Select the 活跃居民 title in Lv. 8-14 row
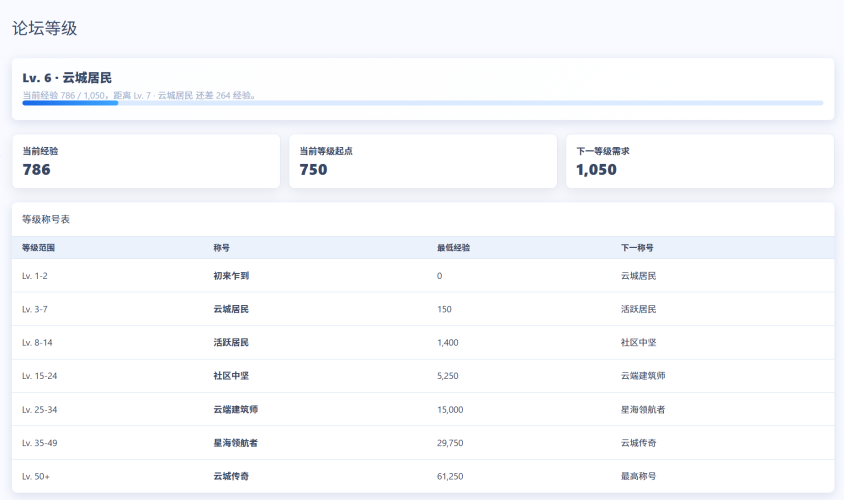The image size is (844, 500). tap(231, 342)
